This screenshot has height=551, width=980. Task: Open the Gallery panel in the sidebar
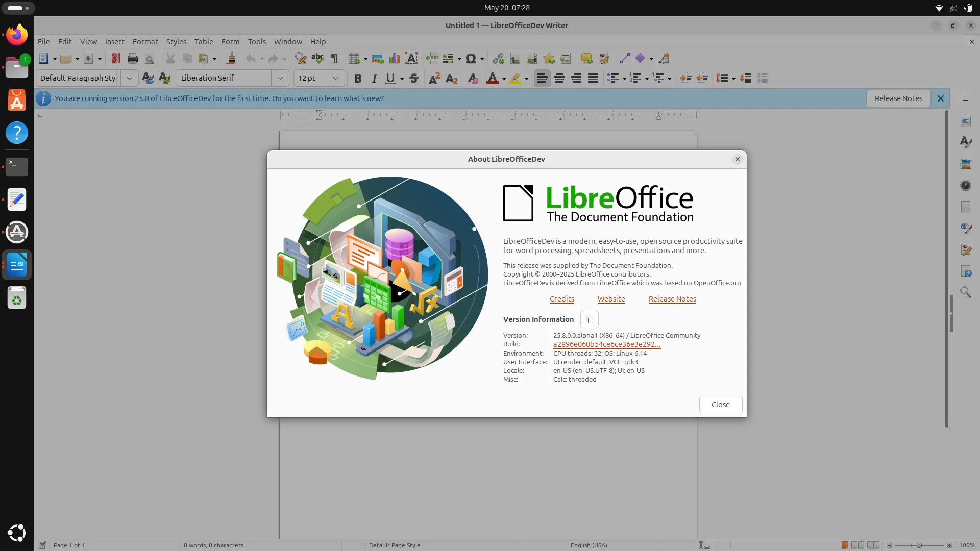pyautogui.click(x=966, y=164)
